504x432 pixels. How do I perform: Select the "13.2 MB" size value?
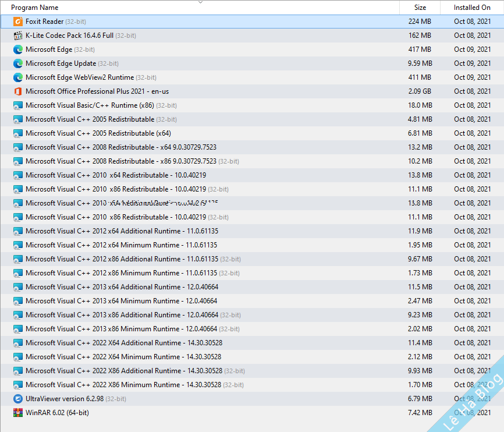pos(420,147)
